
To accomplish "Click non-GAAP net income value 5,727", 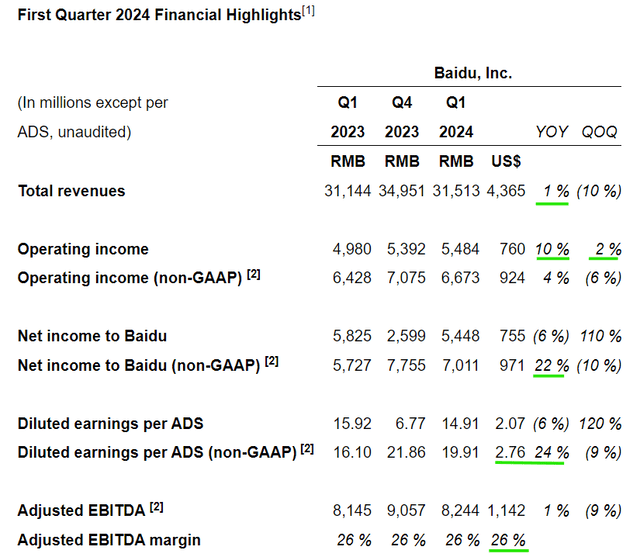I will (352, 366).
